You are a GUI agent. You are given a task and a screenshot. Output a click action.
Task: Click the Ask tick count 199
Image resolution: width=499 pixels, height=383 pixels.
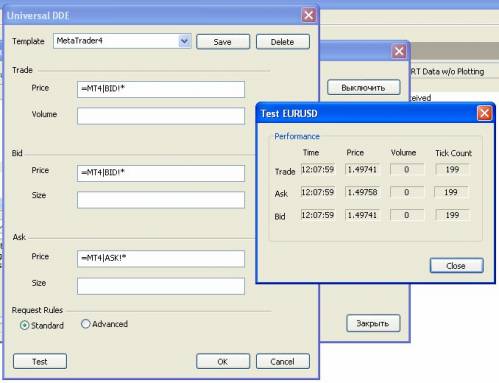point(451,192)
